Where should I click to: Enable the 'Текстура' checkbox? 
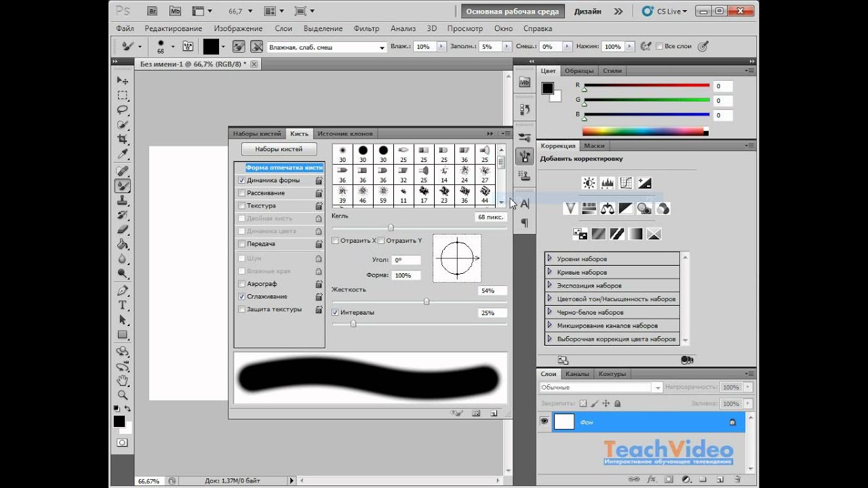[242, 206]
